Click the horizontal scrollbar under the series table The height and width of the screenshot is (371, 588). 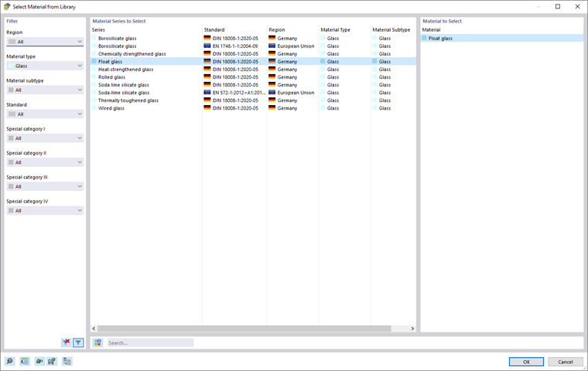(244, 328)
